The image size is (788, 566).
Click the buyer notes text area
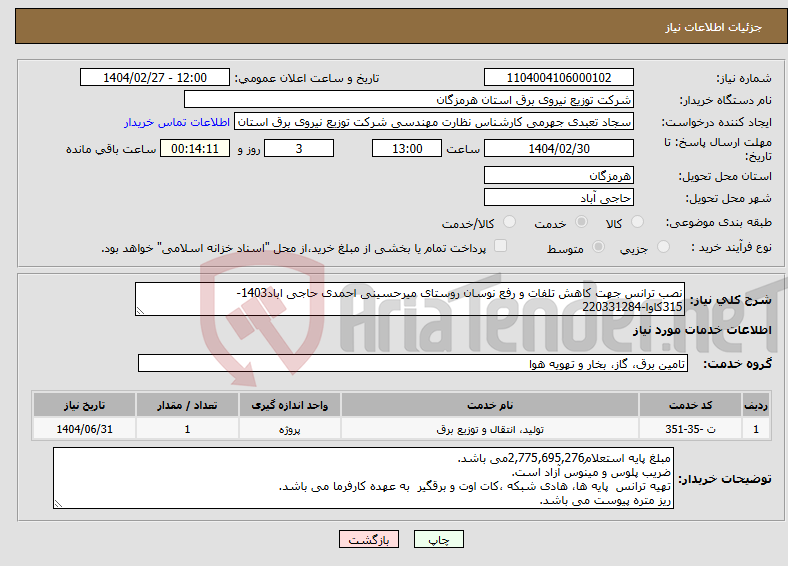click(x=363, y=479)
